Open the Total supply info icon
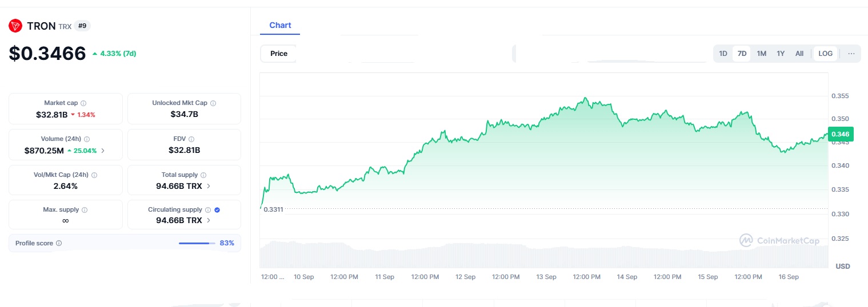This screenshot has height=307, width=868. point(203,175)
